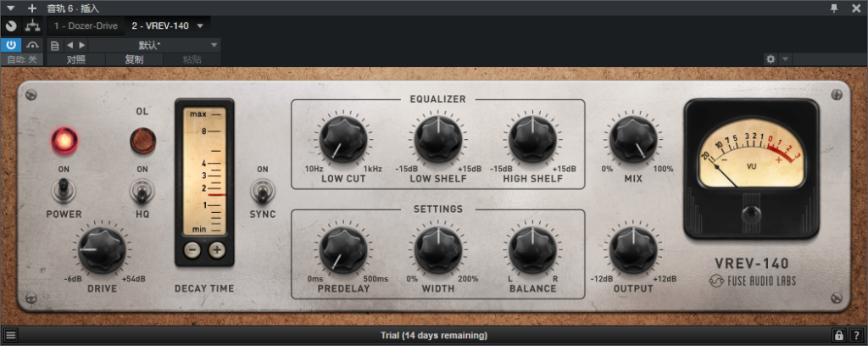Viewport: 868px width, 346px height.
Task: Click the lock icon in the bottom bar
Action: [838, 336]
